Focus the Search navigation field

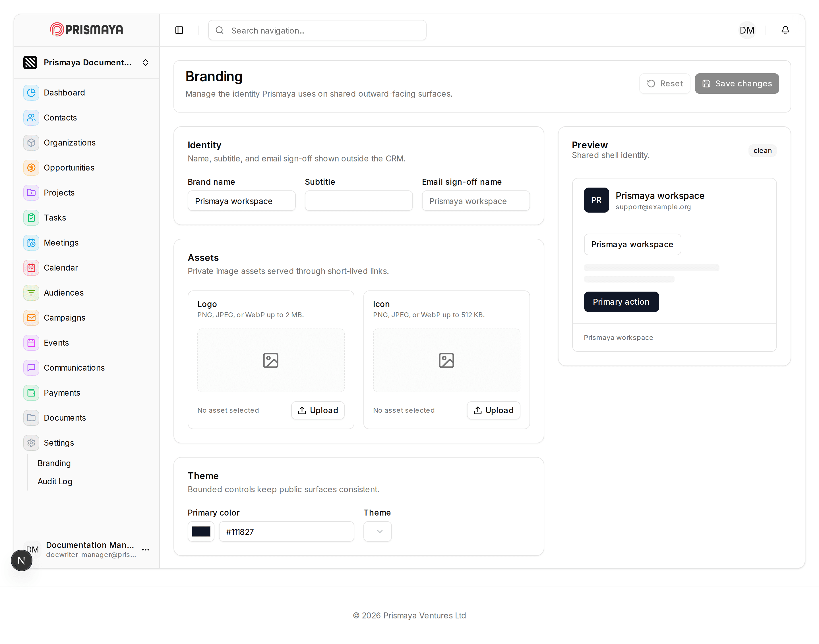(x=317, y=30)
